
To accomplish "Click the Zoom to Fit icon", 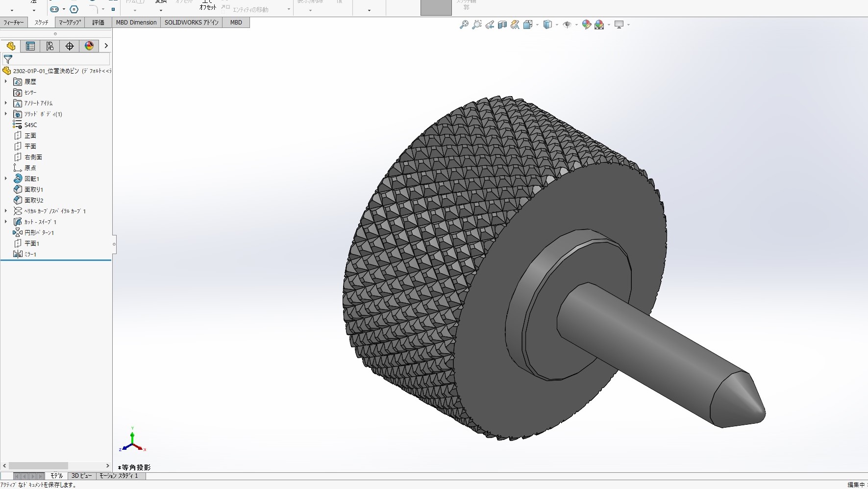I will 464,25.
